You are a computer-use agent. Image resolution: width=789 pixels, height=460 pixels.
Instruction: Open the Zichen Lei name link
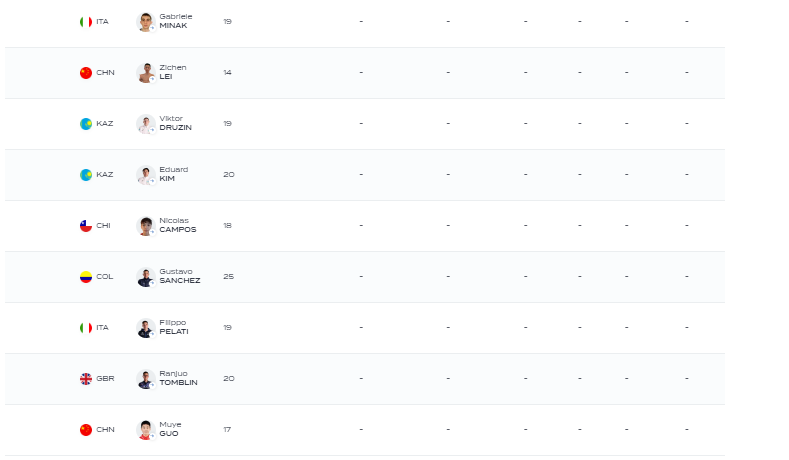click(173, 72)
